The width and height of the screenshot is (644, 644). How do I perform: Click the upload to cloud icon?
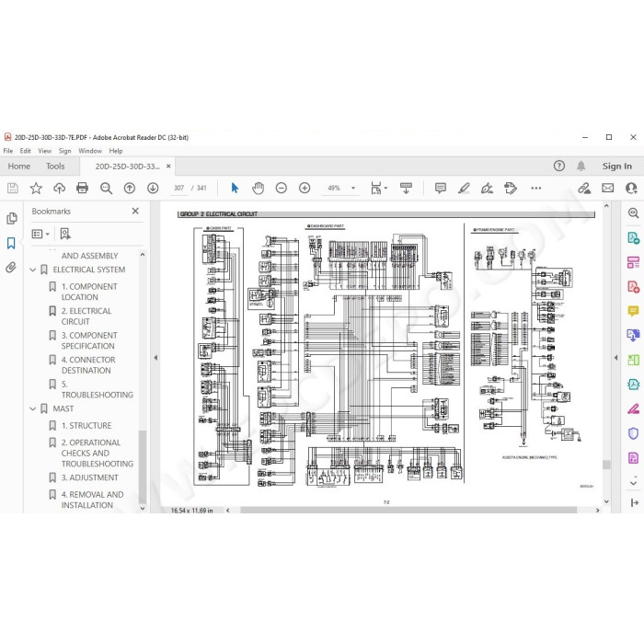(59, 188)
